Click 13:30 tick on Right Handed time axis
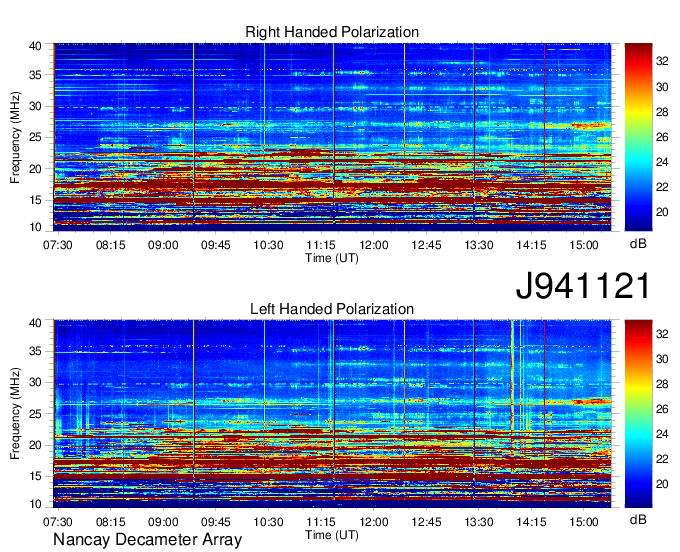 [x=479, y=245]
